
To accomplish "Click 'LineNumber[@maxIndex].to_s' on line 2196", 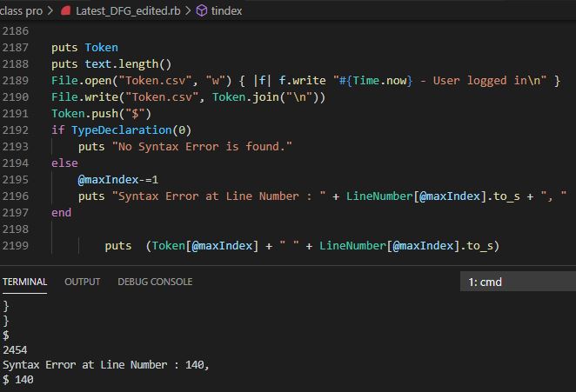I will 433,196.
